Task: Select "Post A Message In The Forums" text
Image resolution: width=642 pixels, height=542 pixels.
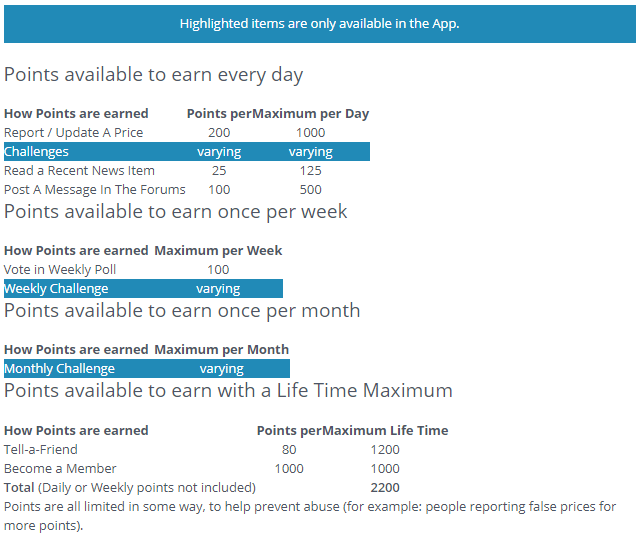Action: pos(95,190)
